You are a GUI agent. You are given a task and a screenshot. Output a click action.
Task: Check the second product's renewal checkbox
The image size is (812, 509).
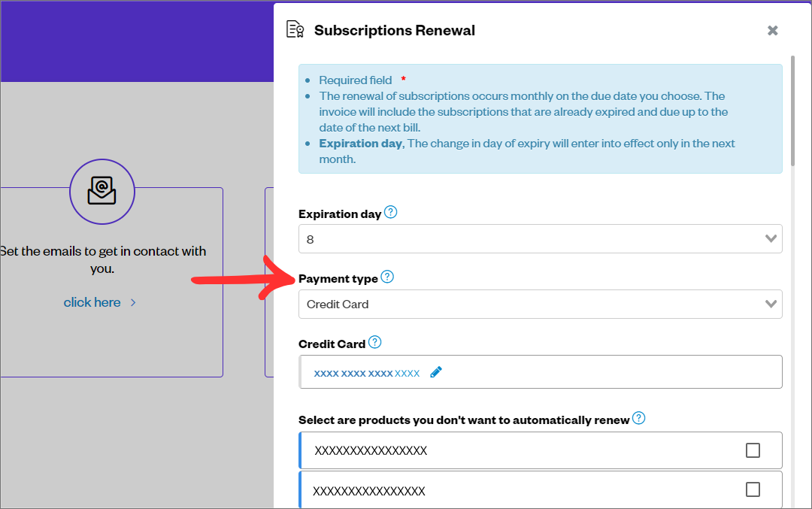(753, 489)
